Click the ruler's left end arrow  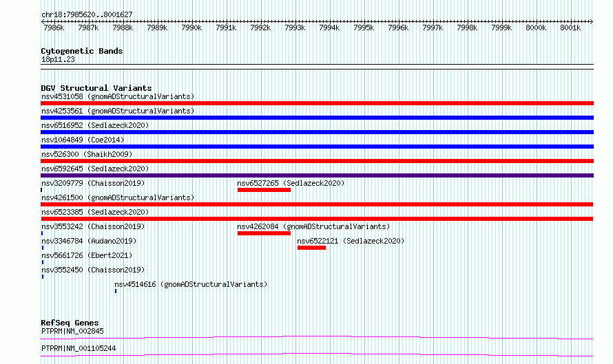[x=43, y=22]
